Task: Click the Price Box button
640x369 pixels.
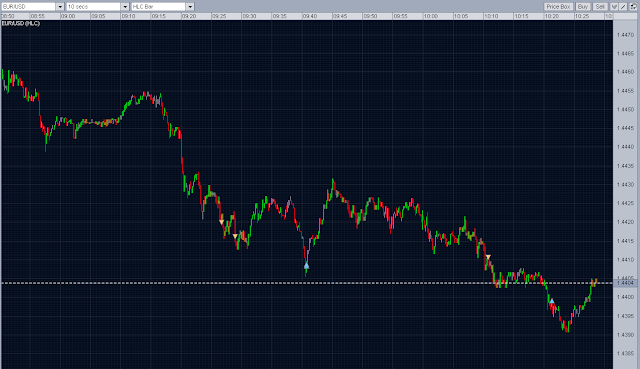Action: (x=558, y=7)
